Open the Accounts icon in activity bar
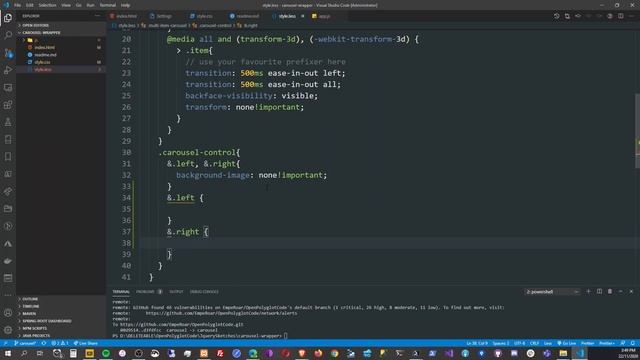This screenshot has height=360, width=640. (x=8, y=313)
